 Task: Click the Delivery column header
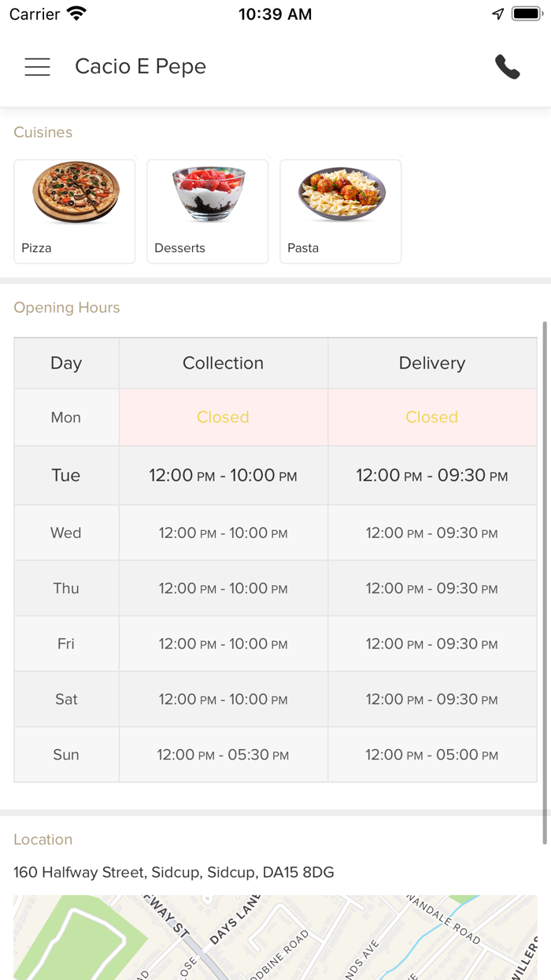[432, 363]
